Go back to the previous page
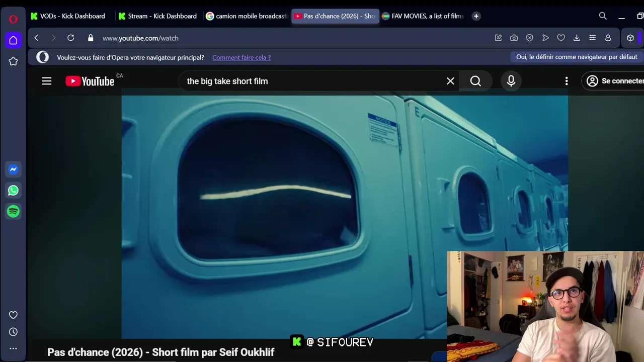The height and width of the screenshot is (362, 644). point(36,38)
